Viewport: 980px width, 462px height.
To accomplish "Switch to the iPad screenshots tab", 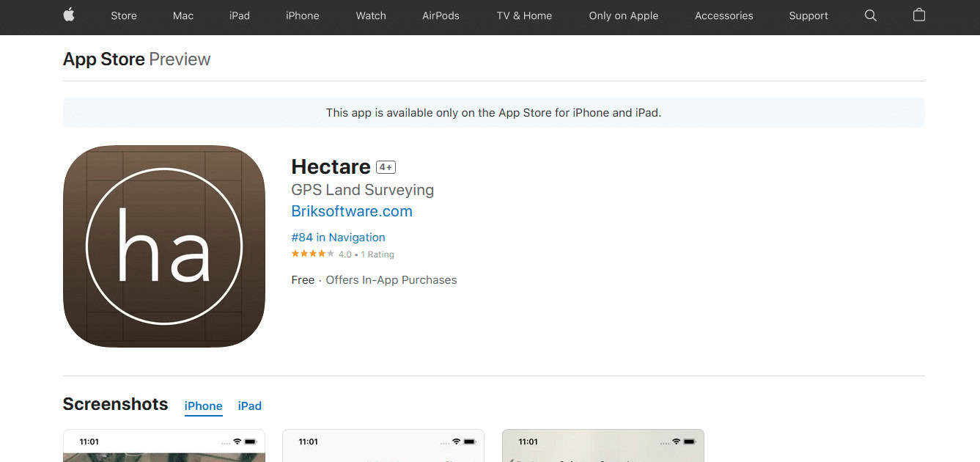I will pyautogui.click(x=250, y=406).
